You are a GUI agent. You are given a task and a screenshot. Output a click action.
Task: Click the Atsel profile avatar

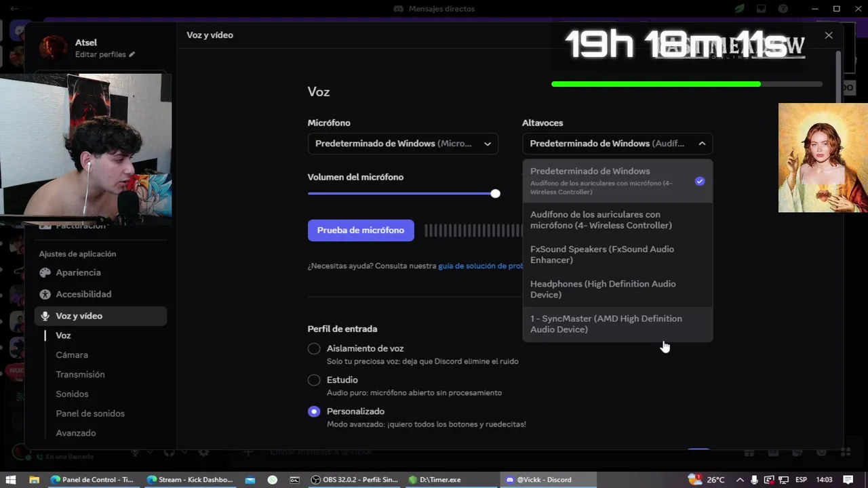[53, 47]
